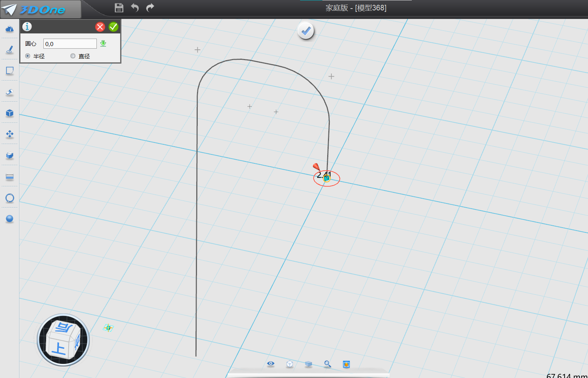588x378 pixels.
Task: Click the window title 家庭版 - [模型368]
Action: 356,8
